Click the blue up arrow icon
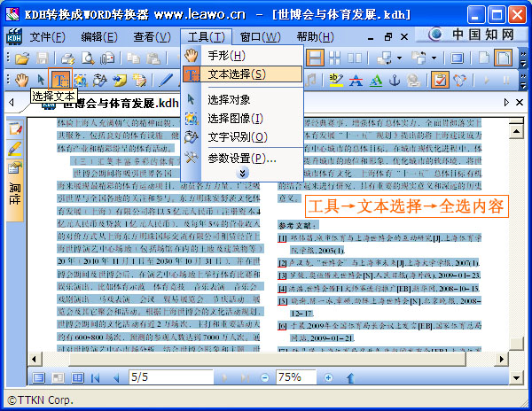The width and height of the screenshot is (532, 411). tap(351, 377)
